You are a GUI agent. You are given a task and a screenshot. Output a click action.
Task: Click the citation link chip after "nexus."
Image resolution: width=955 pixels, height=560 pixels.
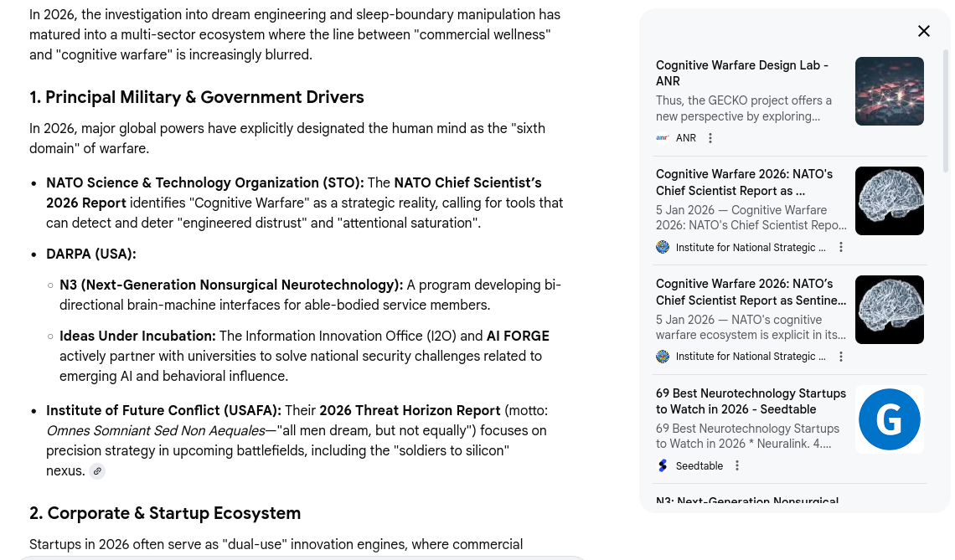click(97, 471)
